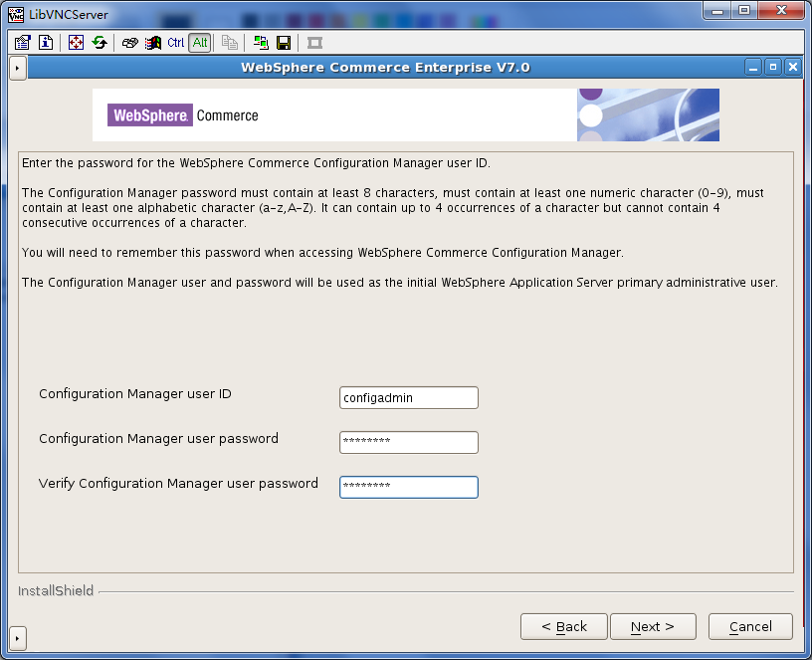Click the grayed file transfer icon
The image size is (812, 660).
coord(230,43)
